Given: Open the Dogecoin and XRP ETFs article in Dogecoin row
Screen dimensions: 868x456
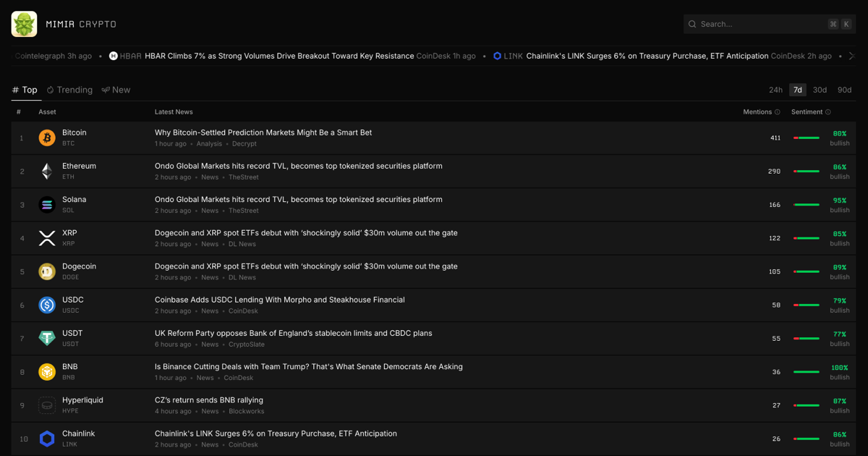Looking at the screenshot, I should coord(306,266).
